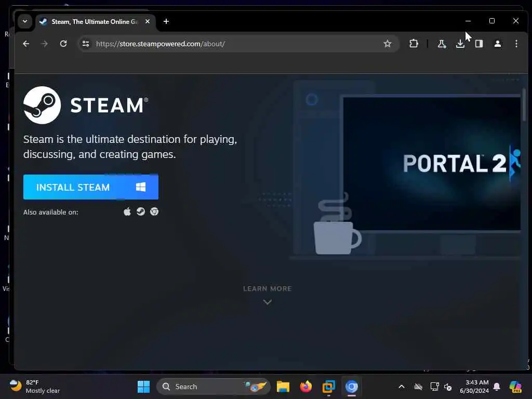The width and height of the screenshot is (532, 399).
Task: Click the muted volume tray icon
Action: click(448, 387)
